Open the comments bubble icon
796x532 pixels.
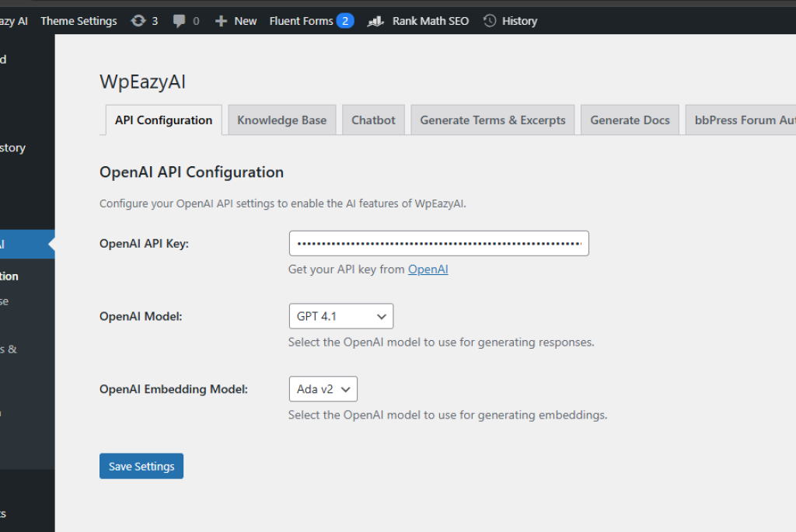[x=180, y=21]
